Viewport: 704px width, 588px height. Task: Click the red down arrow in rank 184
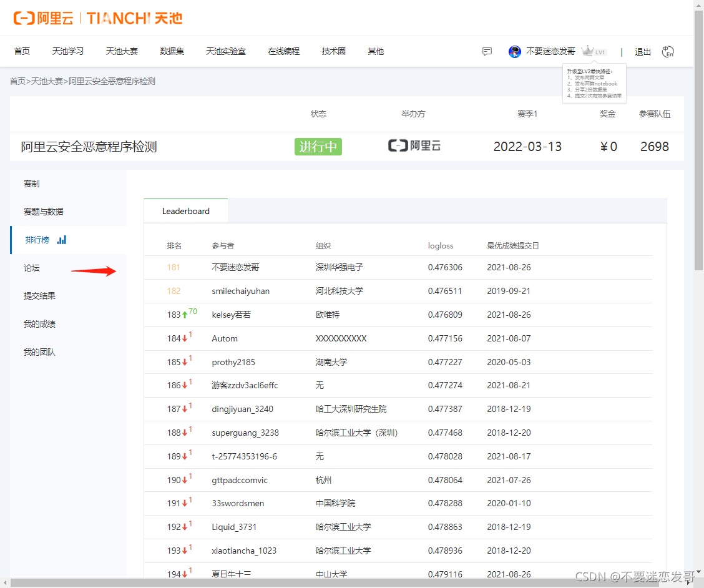click(x=185, y=339)
